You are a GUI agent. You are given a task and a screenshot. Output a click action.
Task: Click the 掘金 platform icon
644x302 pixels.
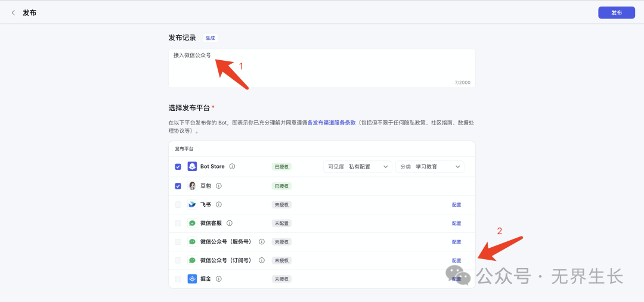(x=192, y=279)
